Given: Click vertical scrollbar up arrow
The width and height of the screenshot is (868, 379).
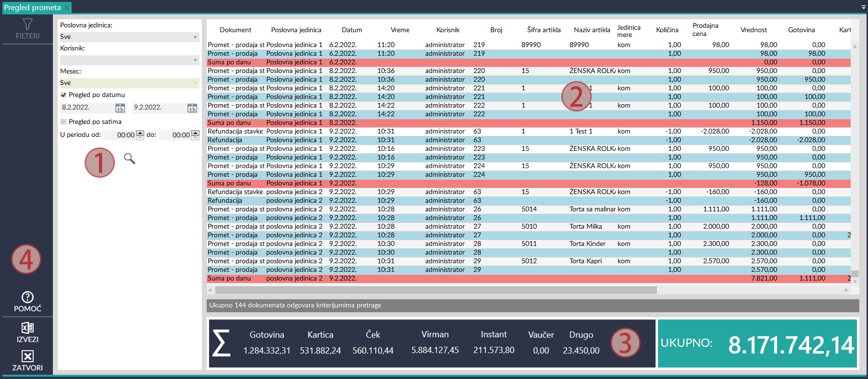Looking at the screenshot, I should click(x=855, y=46).
